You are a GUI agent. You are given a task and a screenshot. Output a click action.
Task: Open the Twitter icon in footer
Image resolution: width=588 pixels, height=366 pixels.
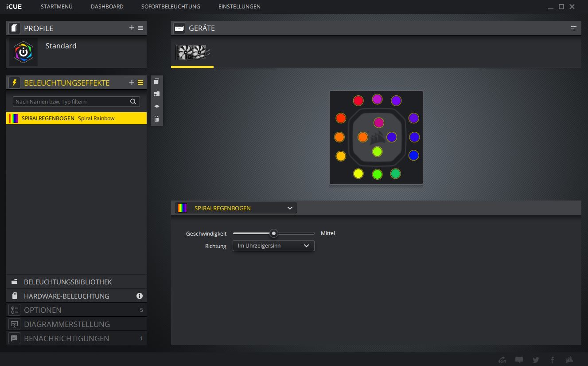coord(536,360)
